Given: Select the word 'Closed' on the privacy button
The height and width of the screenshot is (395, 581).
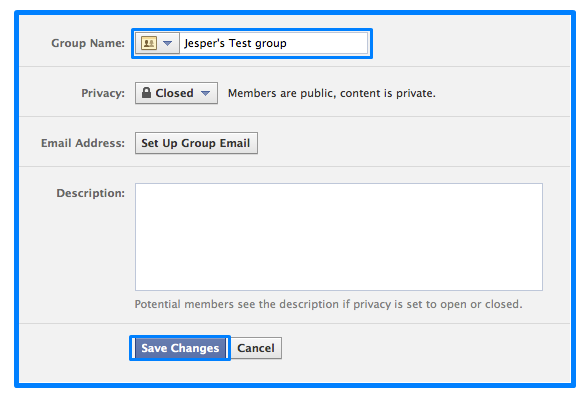Looking at the screenshot, I should 174,93.
